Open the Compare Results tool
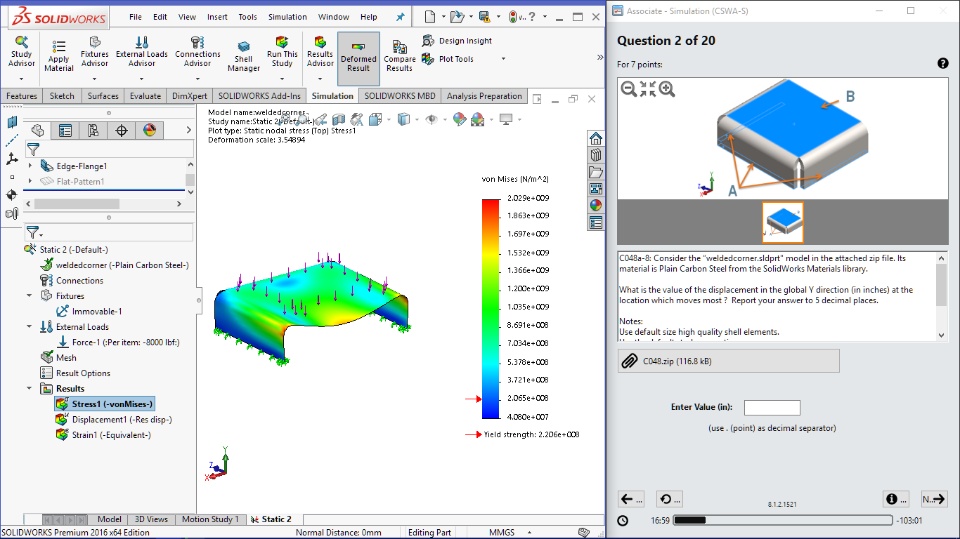This screenshot has width=960, height=539. coord(399,56)
